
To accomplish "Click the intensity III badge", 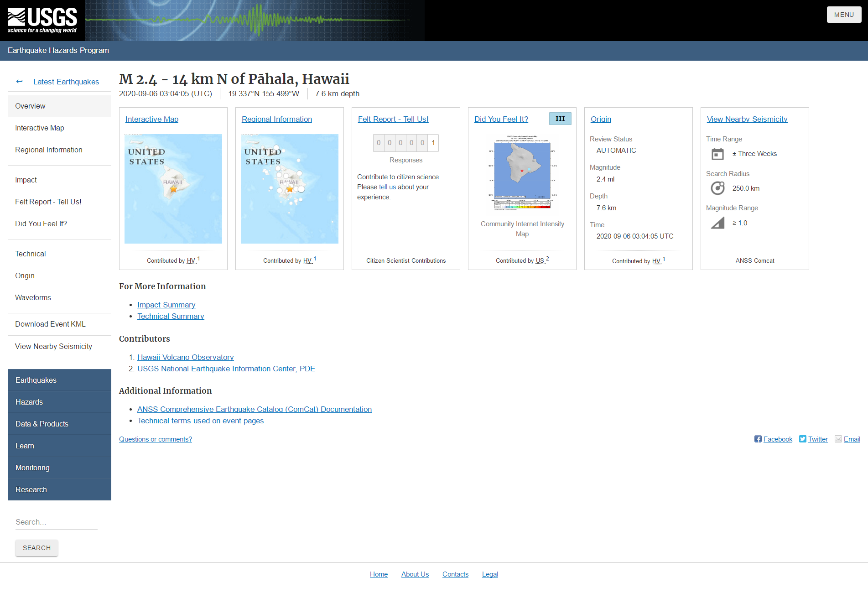I will 560,119.
